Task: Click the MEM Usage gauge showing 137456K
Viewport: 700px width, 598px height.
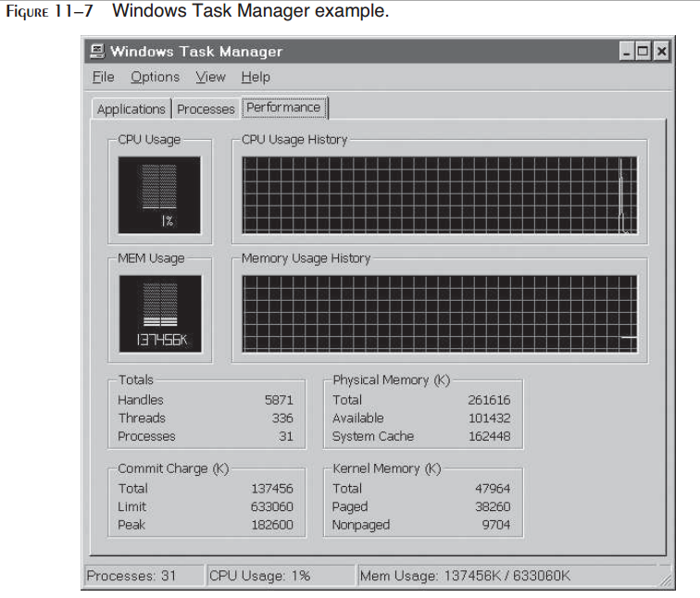Action: tap(160, 314)
